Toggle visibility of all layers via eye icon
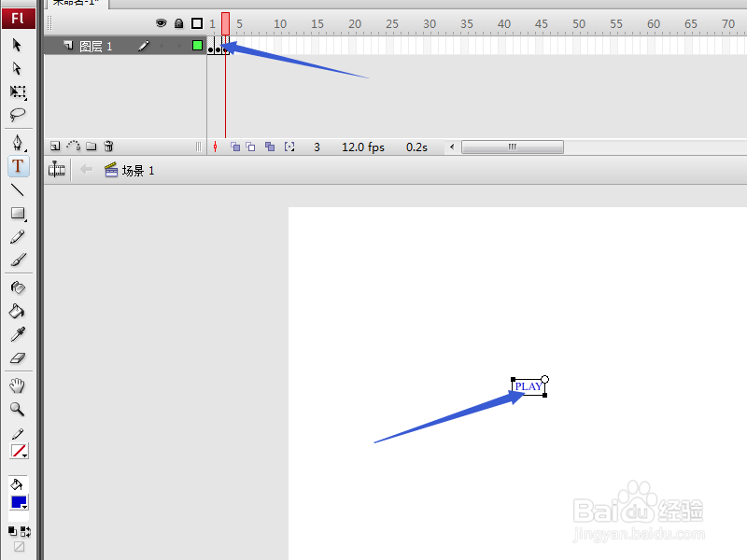Screen dimensions: 747x560 coord(161,22)
